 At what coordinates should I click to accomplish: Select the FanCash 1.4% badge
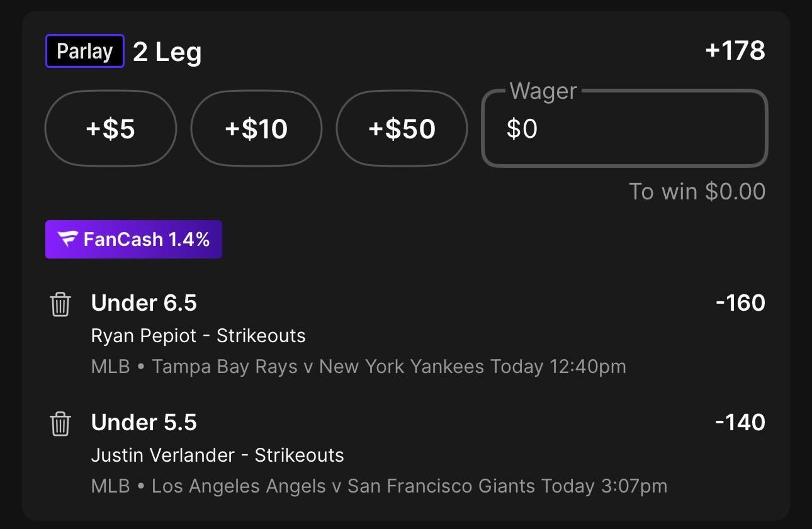[x=133, y=240]
